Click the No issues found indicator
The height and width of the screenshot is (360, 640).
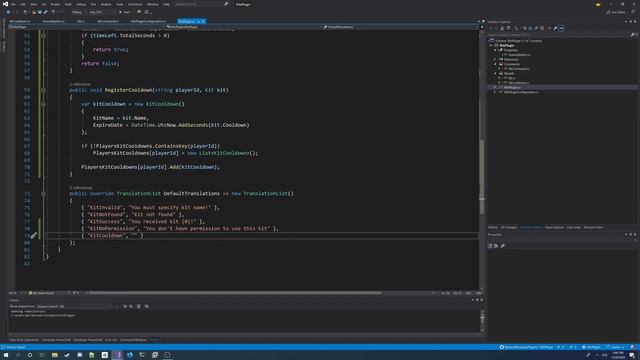coord(41,293)
